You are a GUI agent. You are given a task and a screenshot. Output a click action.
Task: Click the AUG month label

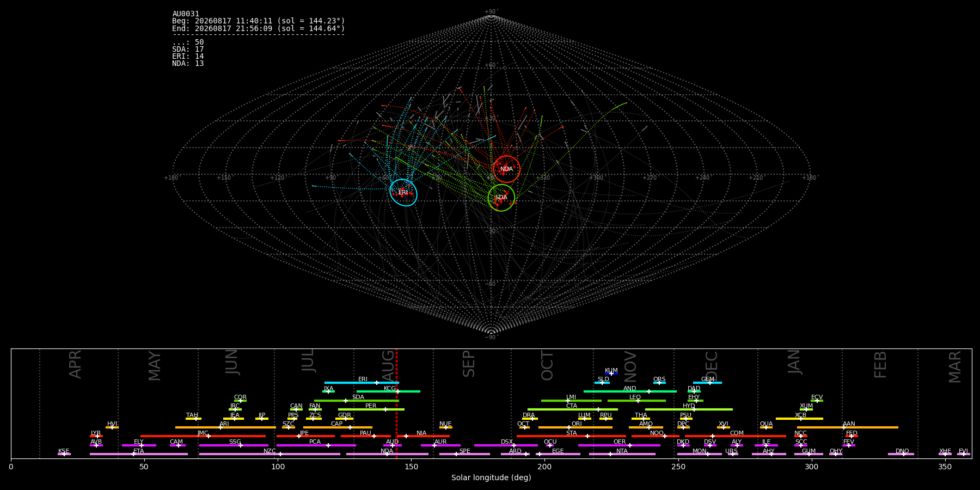pos(388,364)
